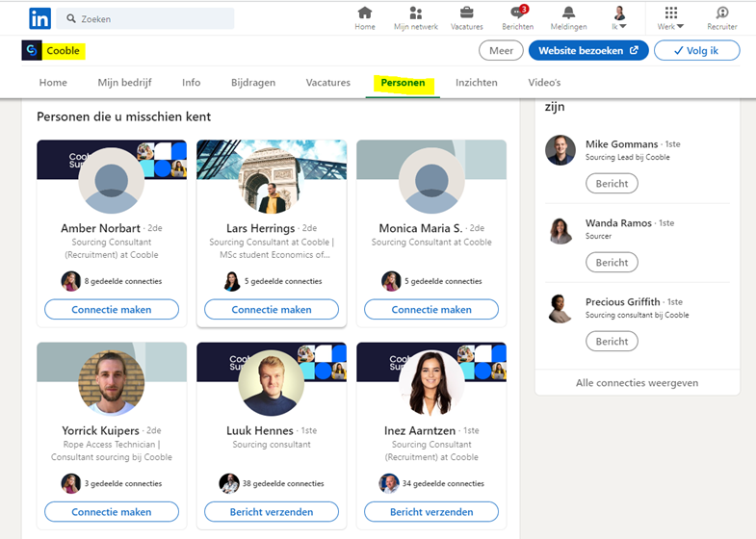Screen dimensions: 756x539
Task: Open Precious Griffith's profile photo
Action: tap(560, 308)
